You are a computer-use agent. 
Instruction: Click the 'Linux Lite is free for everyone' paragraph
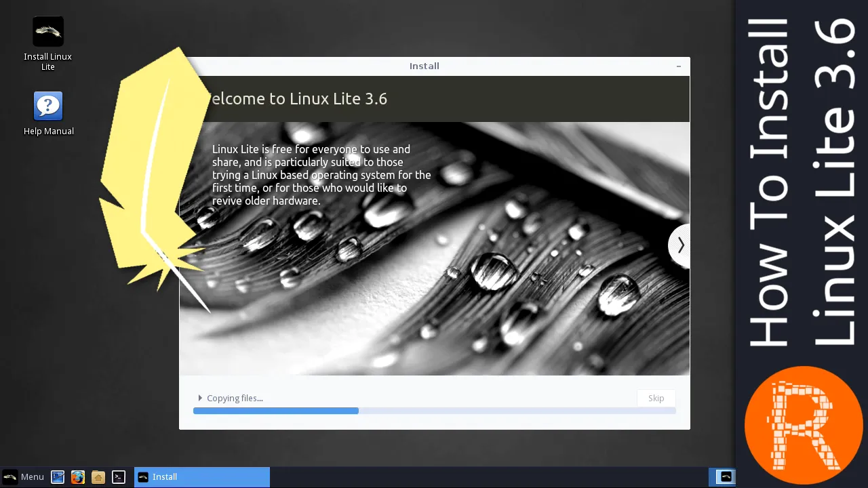click(x=321, y=175)
